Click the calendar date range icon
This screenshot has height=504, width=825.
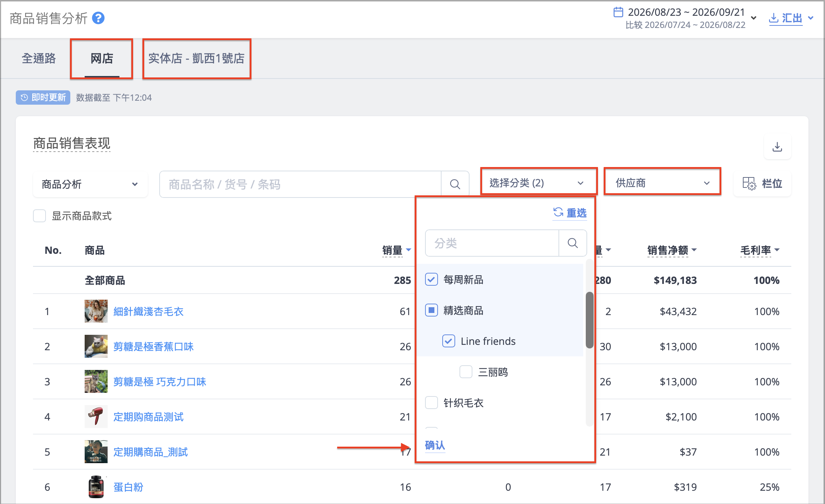coord(618,12)
